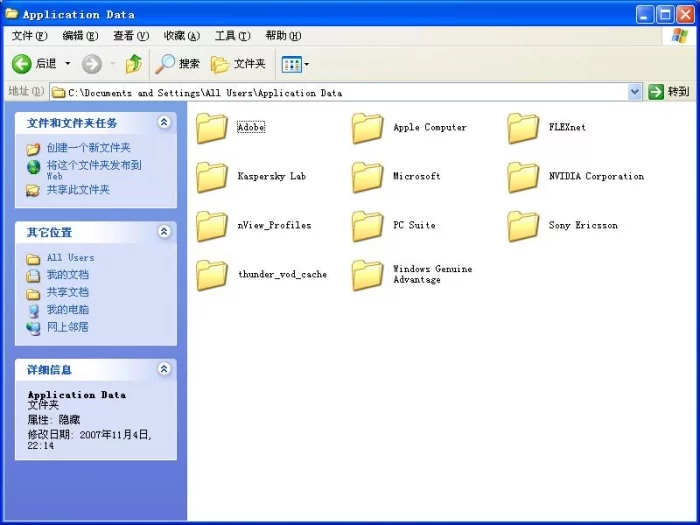Open the 收藏(A) menu
The height and width of the screenshot is (525, 700).
tap(182, 36)
